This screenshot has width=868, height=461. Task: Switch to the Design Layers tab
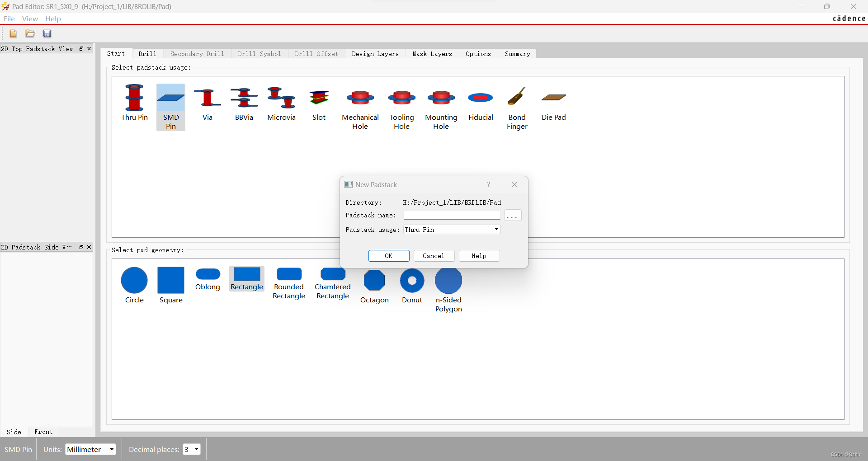[375, 54]
